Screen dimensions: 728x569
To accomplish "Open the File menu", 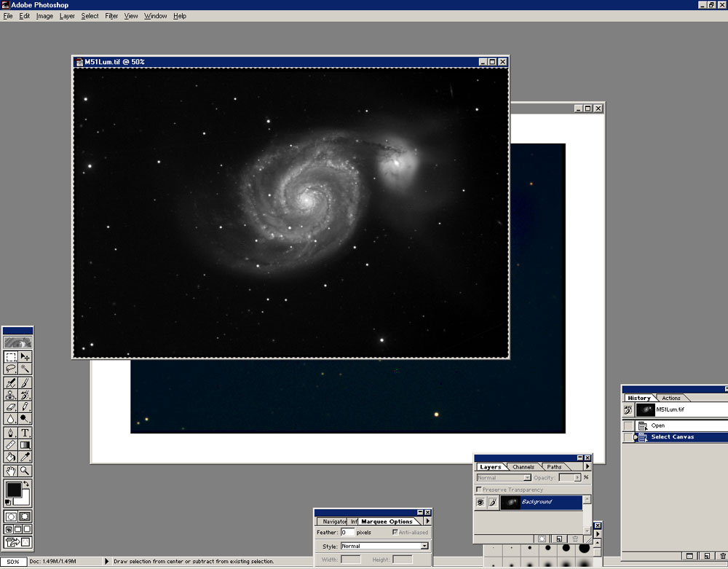I will 8,16.
